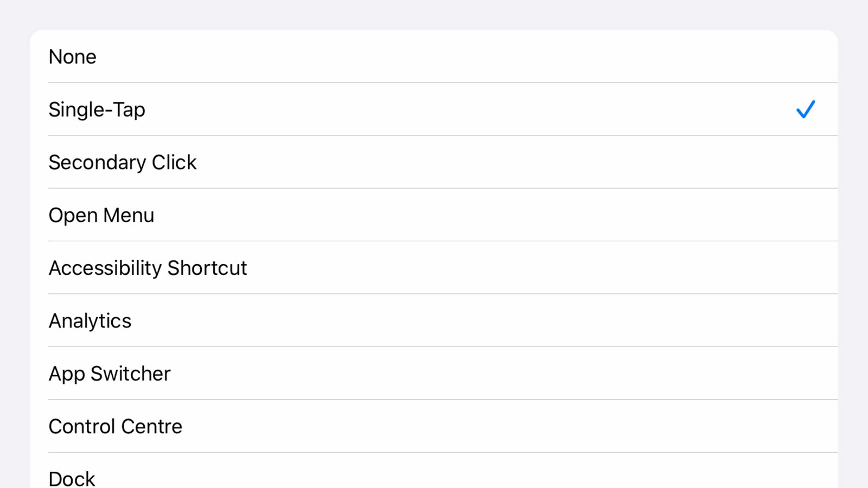Screen dimensions: 868x488
Task: Select Accessibility Shortcut from the list
Action: point(434,268)
